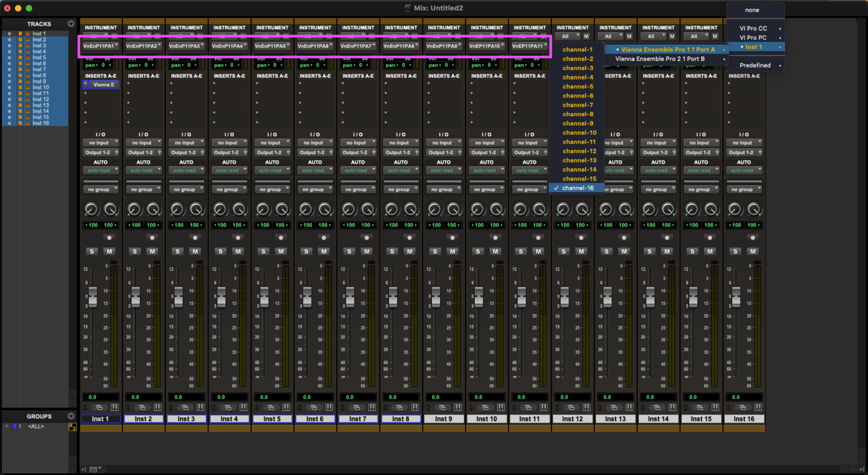Toggle Inst 16 visibility dot in Tracks list
The width and height of the screenshot is (868, 475).
pyautogui.click(x=9, y=123)
